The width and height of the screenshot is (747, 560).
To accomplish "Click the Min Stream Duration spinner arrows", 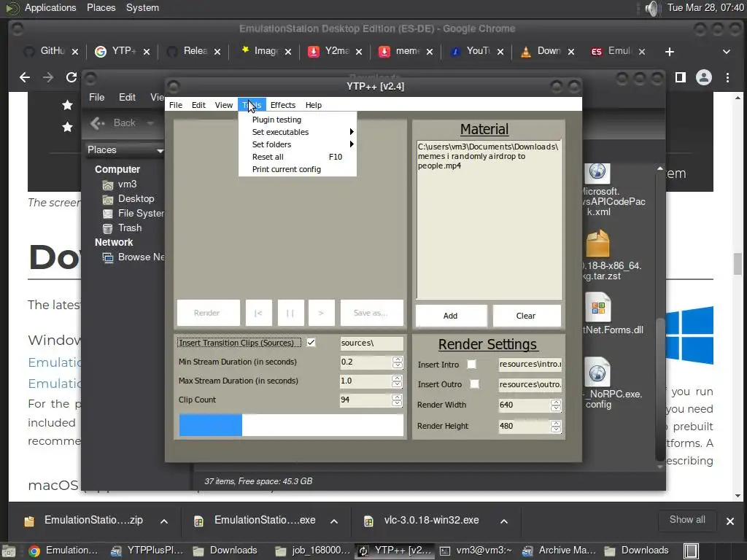I will 398,362.
